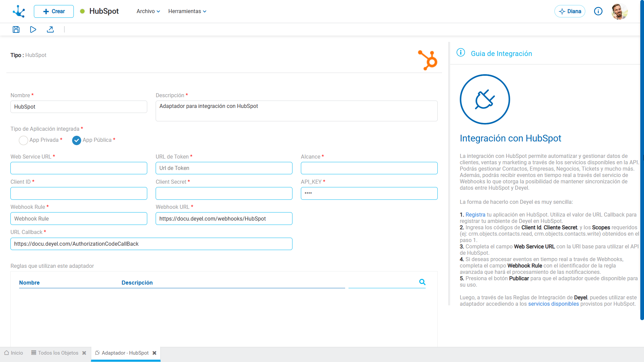Select the App Pública radio option
Screen dimensions: 644x362
pyautogui.click(x=76, y=140)
